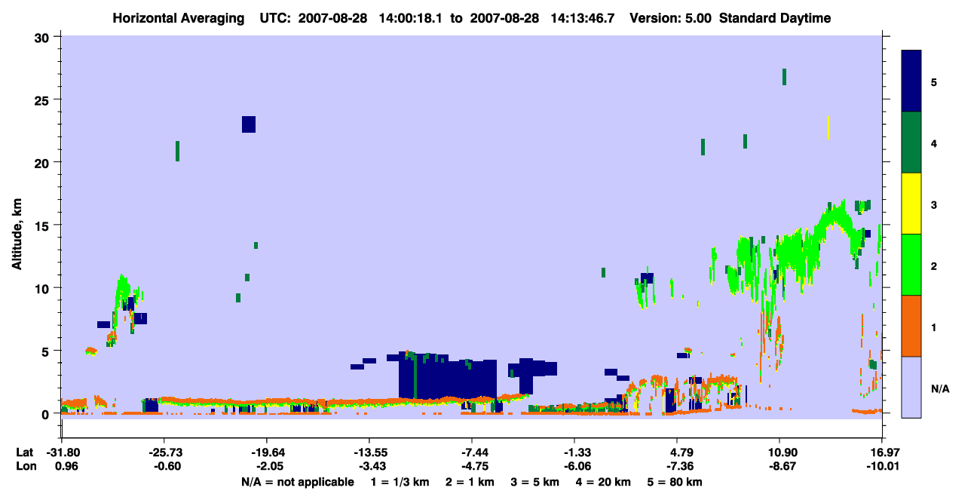Click the yellow colorbar segment labeled 3
This screenshot has width=980, height=503.
tap(911, 204)
